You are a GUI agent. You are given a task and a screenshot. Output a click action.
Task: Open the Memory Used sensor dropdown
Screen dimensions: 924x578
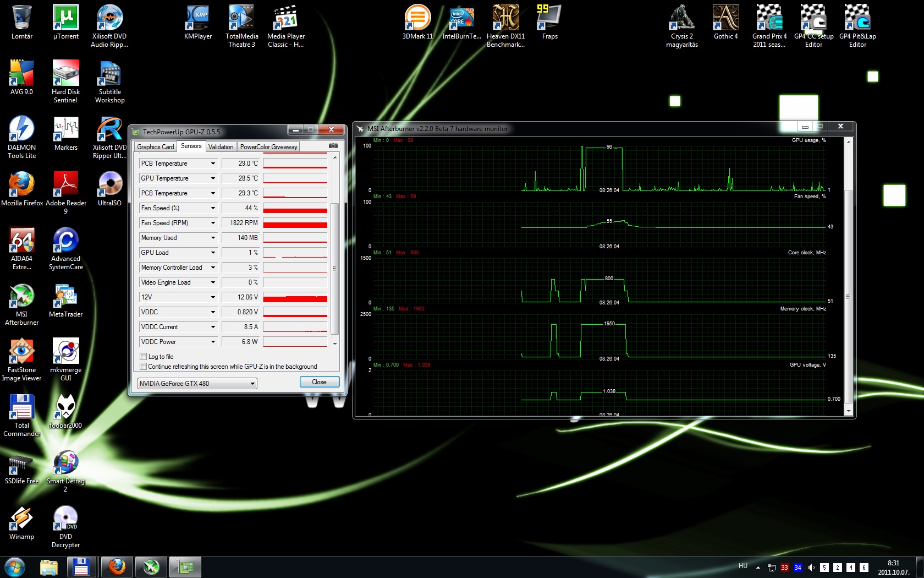pyautogui.click(x=213, y=238)
